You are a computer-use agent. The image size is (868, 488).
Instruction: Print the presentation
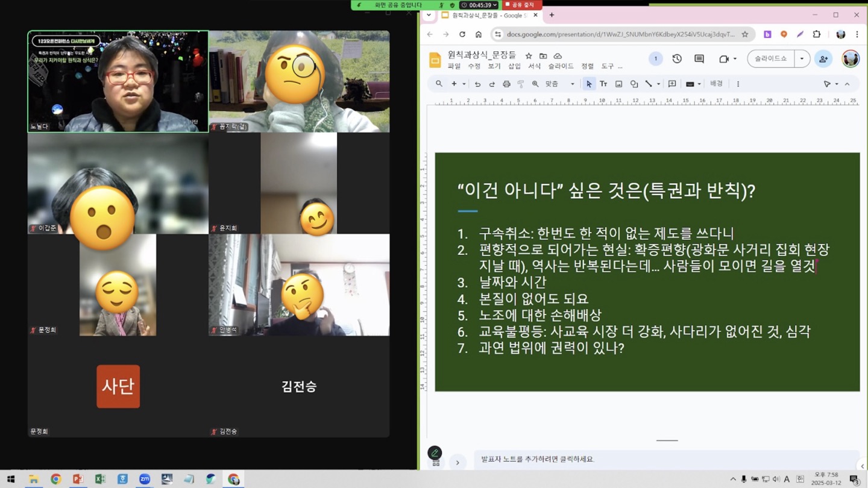click(x=506, y=84)
